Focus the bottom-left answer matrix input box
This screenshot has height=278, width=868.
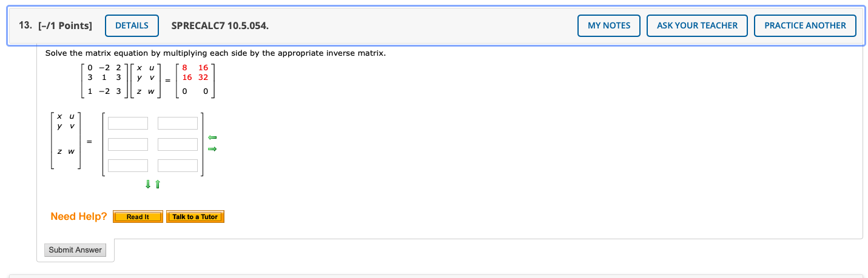[x=128, y=166]
